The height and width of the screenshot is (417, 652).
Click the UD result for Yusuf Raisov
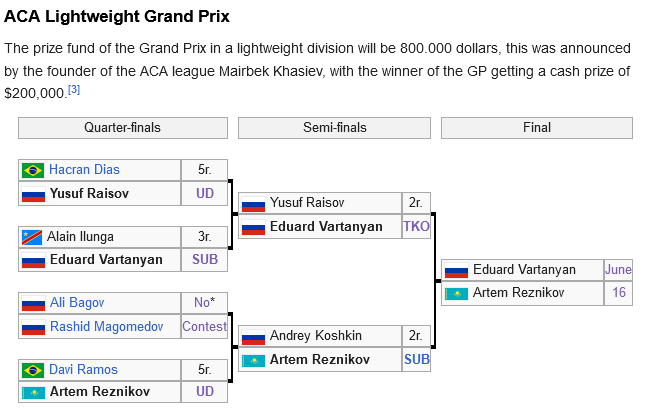pos(205,193)
